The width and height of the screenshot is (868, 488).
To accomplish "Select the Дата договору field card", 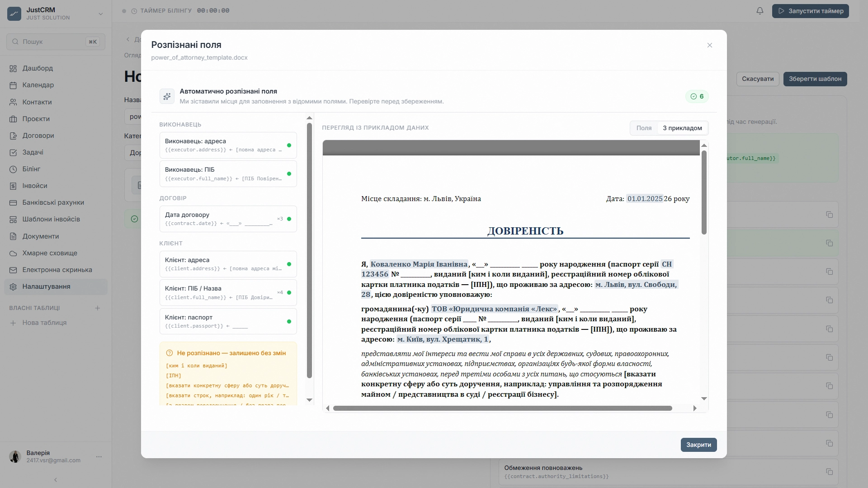I will click(228, 219).
